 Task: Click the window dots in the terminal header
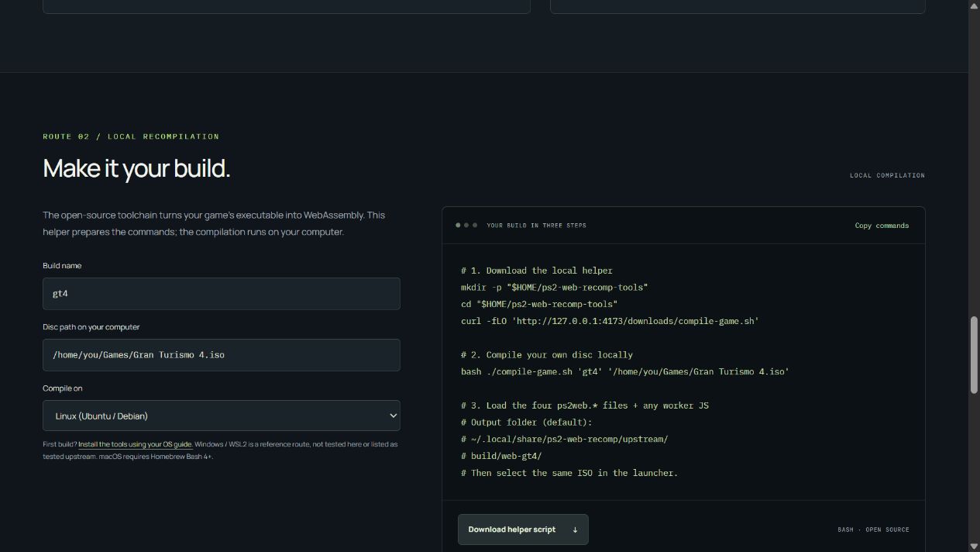(x=466, y=226)
